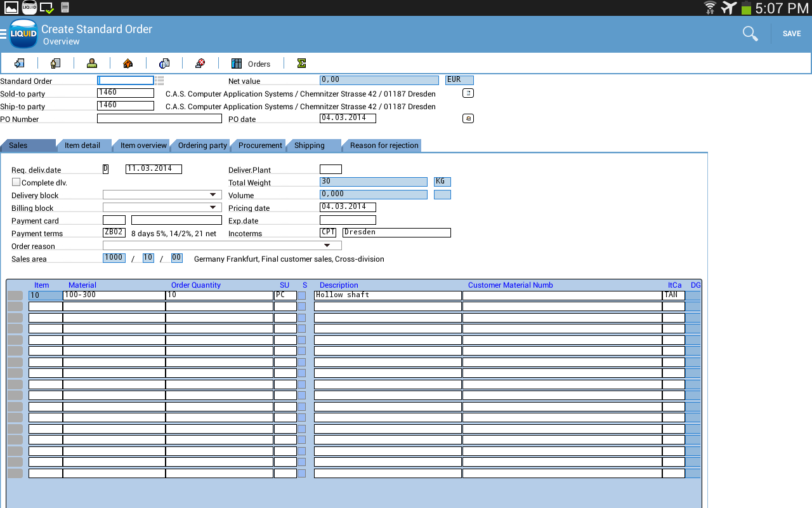Expand the Billing block dropdown
812x508 pixels.
(x=213, y=207)
